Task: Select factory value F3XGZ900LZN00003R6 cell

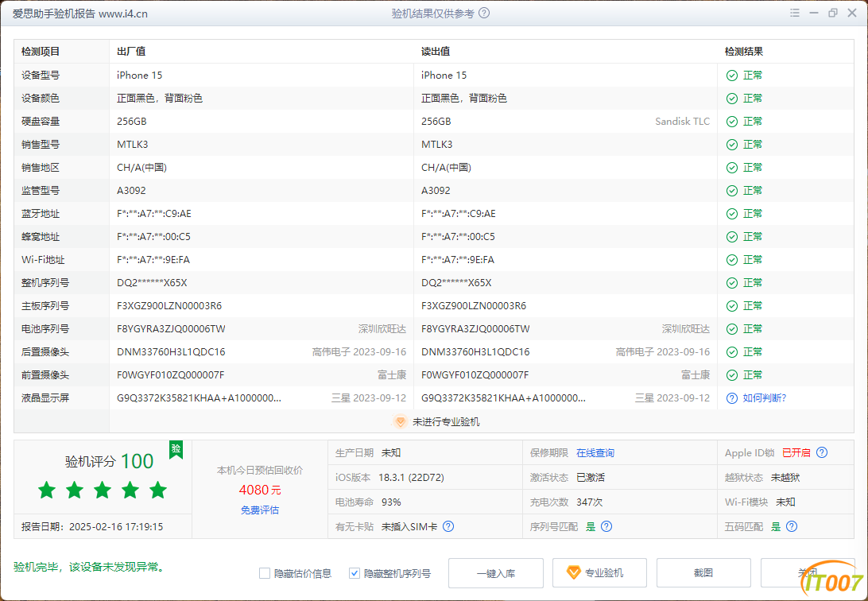Action: point(169,306)
